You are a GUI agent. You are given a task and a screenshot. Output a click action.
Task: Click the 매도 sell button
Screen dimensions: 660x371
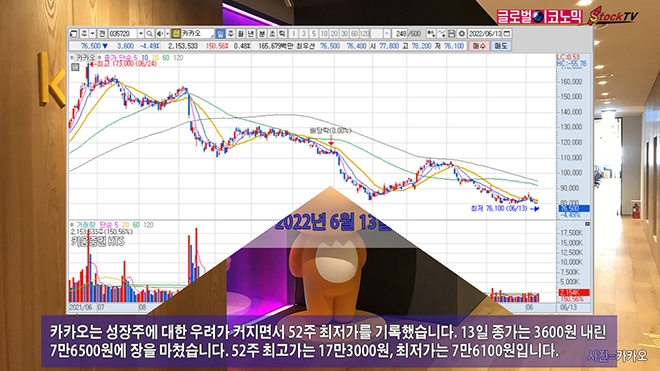click(x=501, y=46)
